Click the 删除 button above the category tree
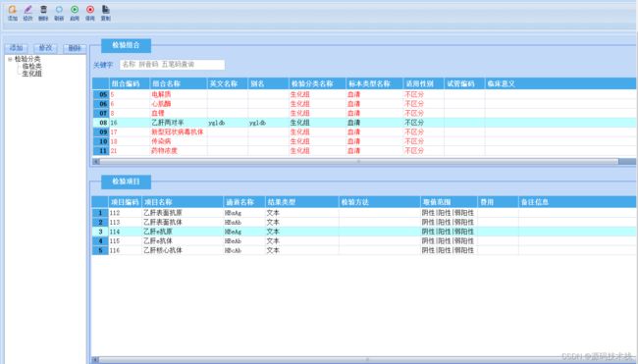 75,48
